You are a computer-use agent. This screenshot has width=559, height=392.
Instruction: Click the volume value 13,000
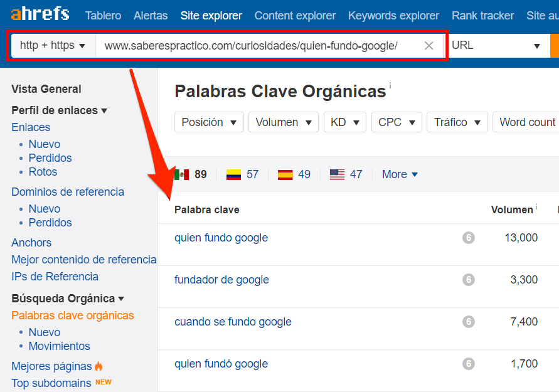[521, 238]
